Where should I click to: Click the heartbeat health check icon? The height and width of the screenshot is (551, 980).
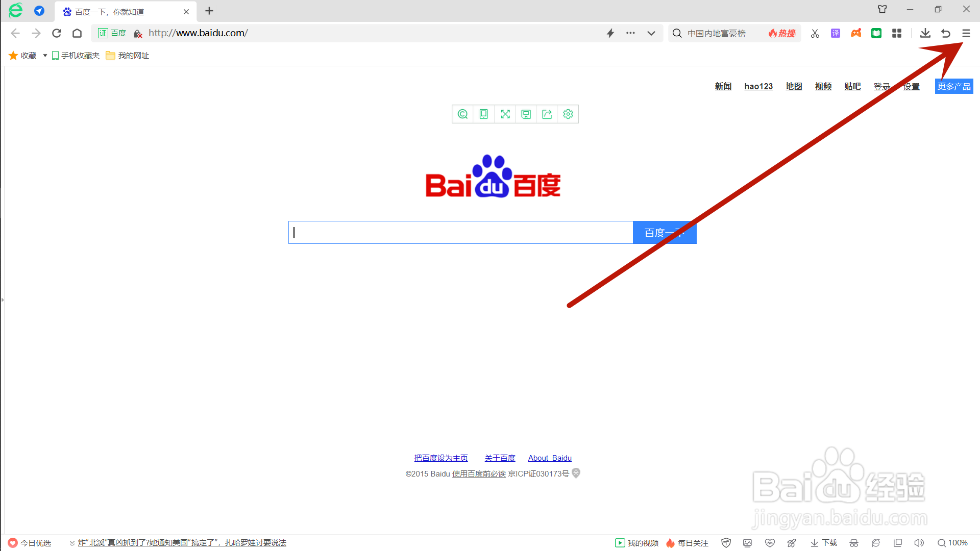(x=770, y=543)
